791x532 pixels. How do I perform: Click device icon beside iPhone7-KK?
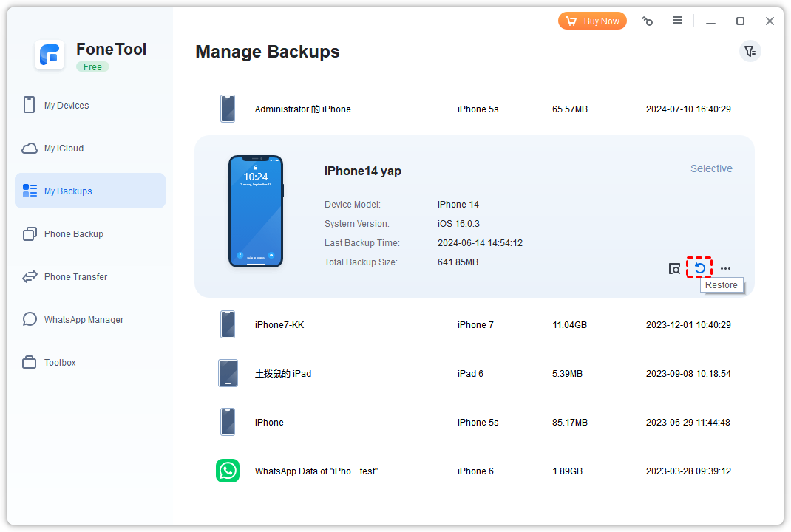click(x=228, y=325)
